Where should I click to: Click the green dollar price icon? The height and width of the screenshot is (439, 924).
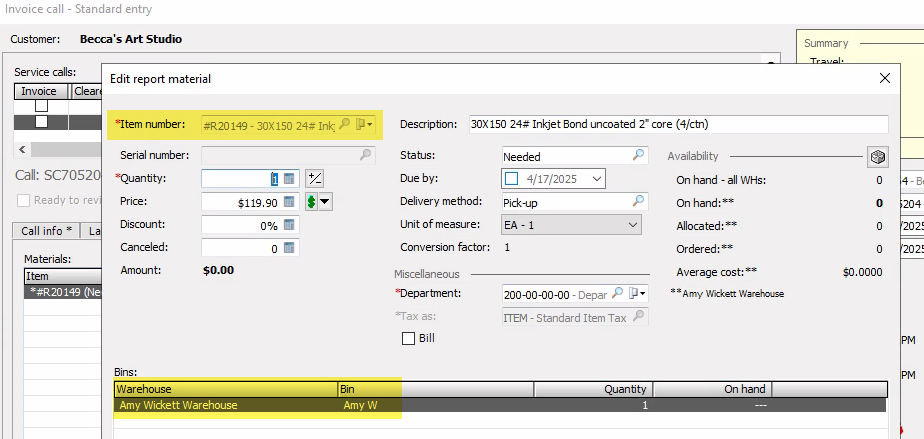tap(311, 202)
